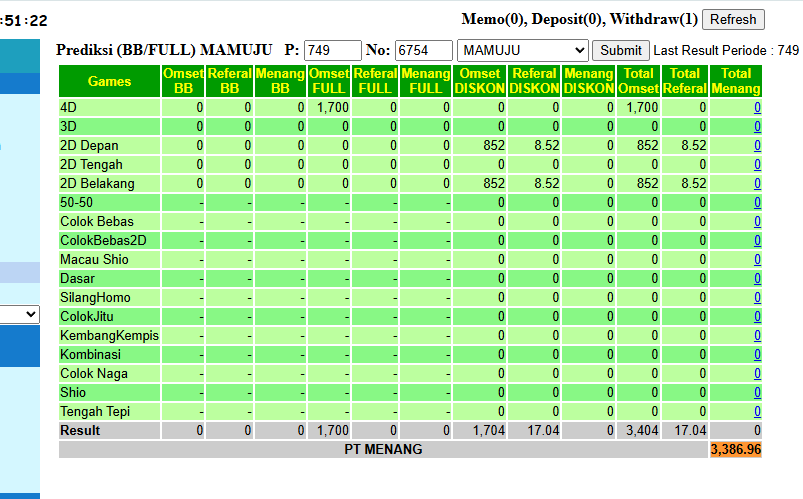Click the Games column header
The height and width of the screenshot is (499, 803).
point(110,81)
